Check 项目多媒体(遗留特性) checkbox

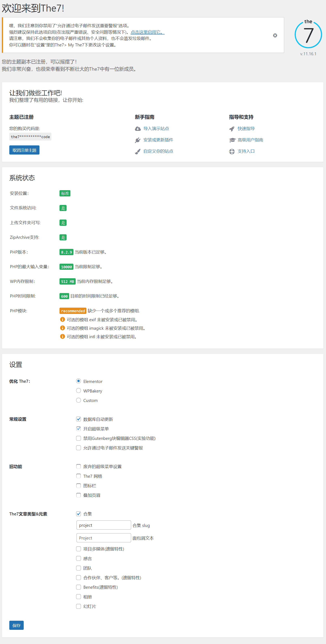79,549
